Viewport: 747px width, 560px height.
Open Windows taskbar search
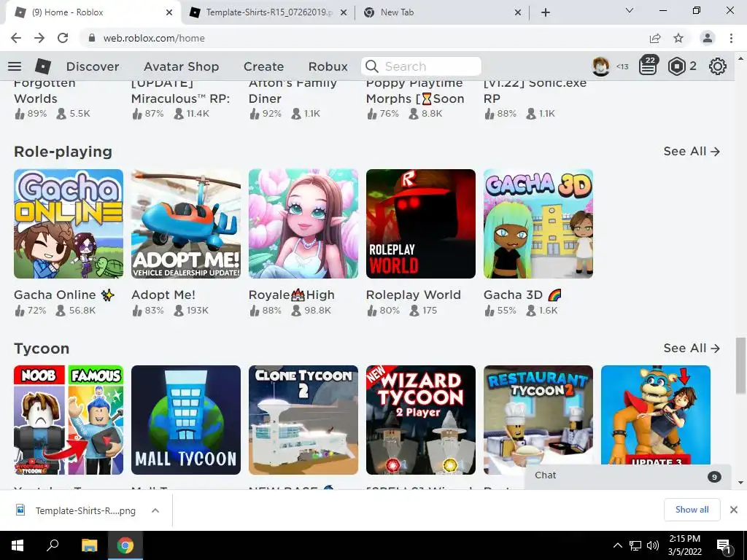point(53,545)
